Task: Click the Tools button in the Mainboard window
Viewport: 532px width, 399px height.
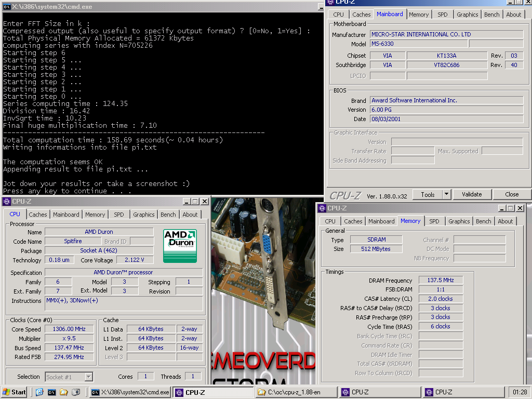Action: click(x=428, y=194)
